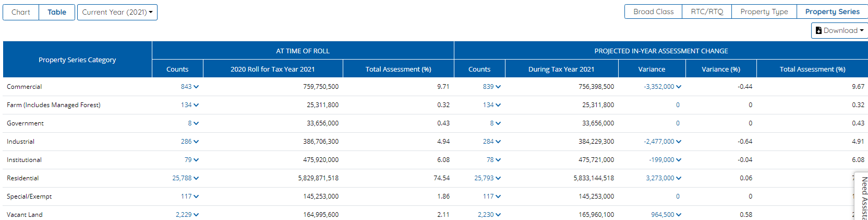Expand Special/Exempt roll count 117

pyautogui.click(x=190, y=196)
